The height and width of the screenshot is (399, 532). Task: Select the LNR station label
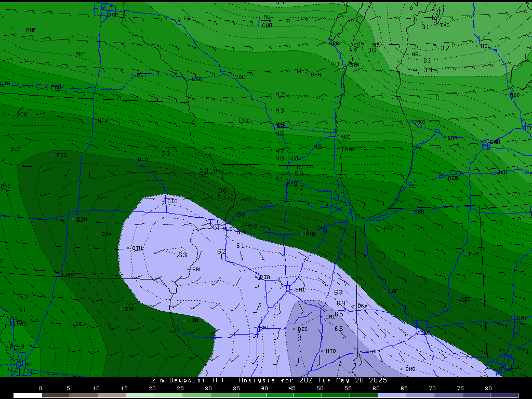pyautogui.click(x=244, y=121)
